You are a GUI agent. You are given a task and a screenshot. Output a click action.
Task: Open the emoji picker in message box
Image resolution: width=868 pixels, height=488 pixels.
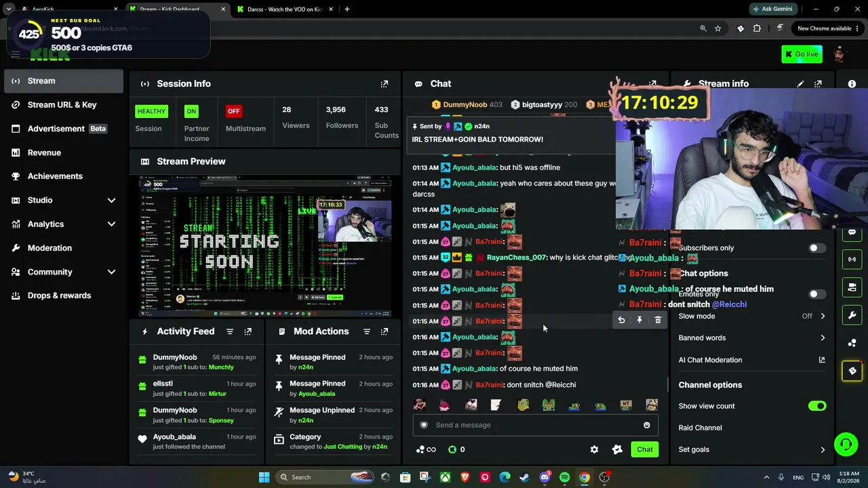coord(647,425)
